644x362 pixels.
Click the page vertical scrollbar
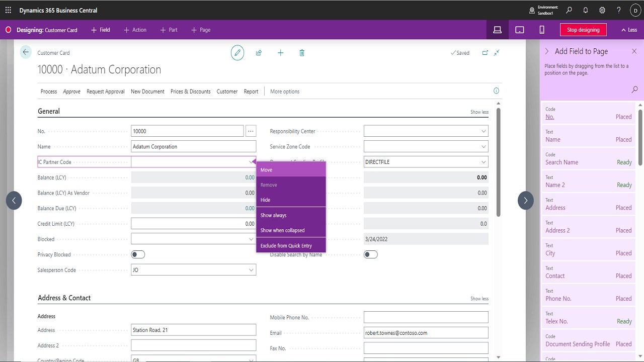click(499, 162)
